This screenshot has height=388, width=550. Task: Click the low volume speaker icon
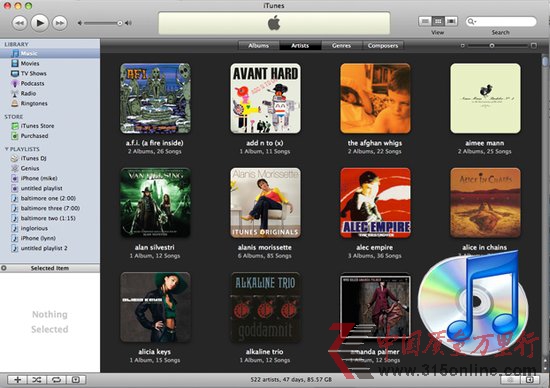click(x=80, y=23)
